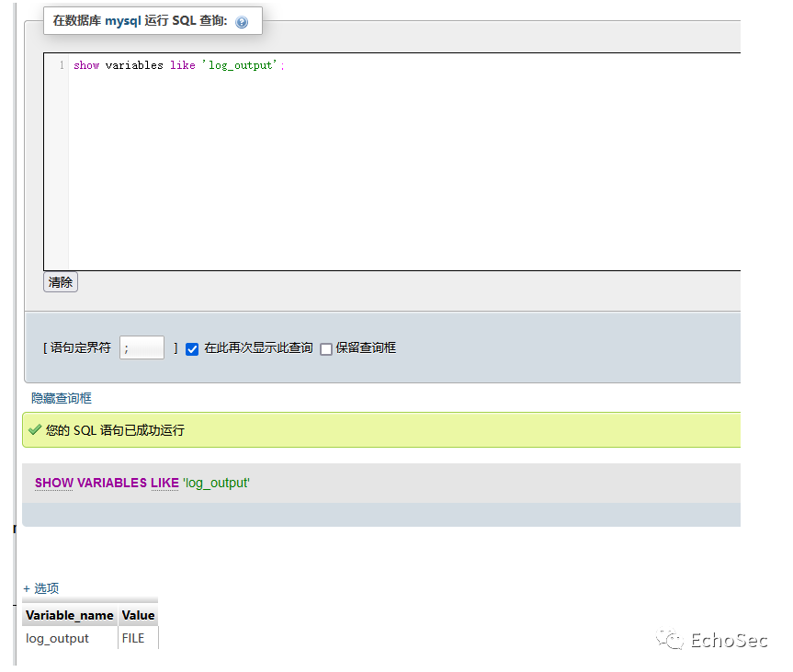The width and height of the screenshot is (793, 672).
Task: Open the SQL help question-mark icon
Action: pos(242,22)
